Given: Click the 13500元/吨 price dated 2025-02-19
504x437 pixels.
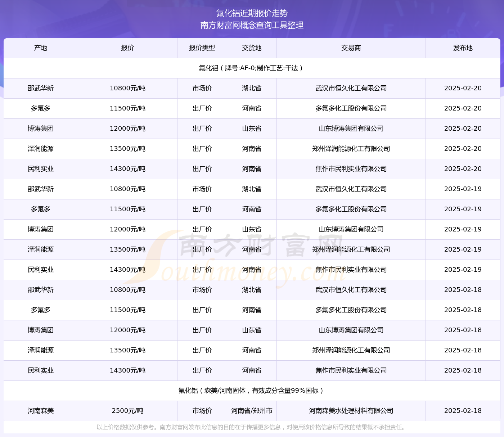Looking at the screenshot, I should click(127, 249).
